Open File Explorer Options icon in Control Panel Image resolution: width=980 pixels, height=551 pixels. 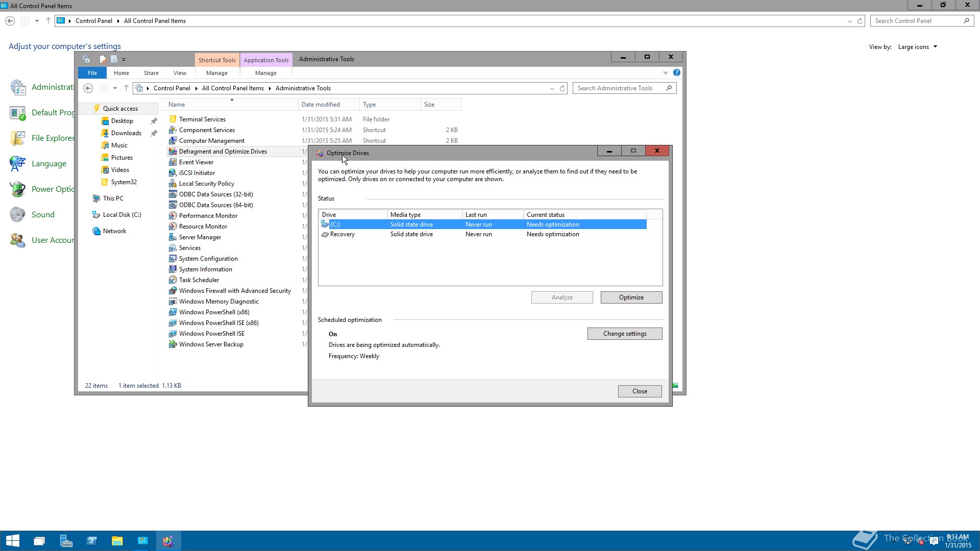tap(18, 138)
